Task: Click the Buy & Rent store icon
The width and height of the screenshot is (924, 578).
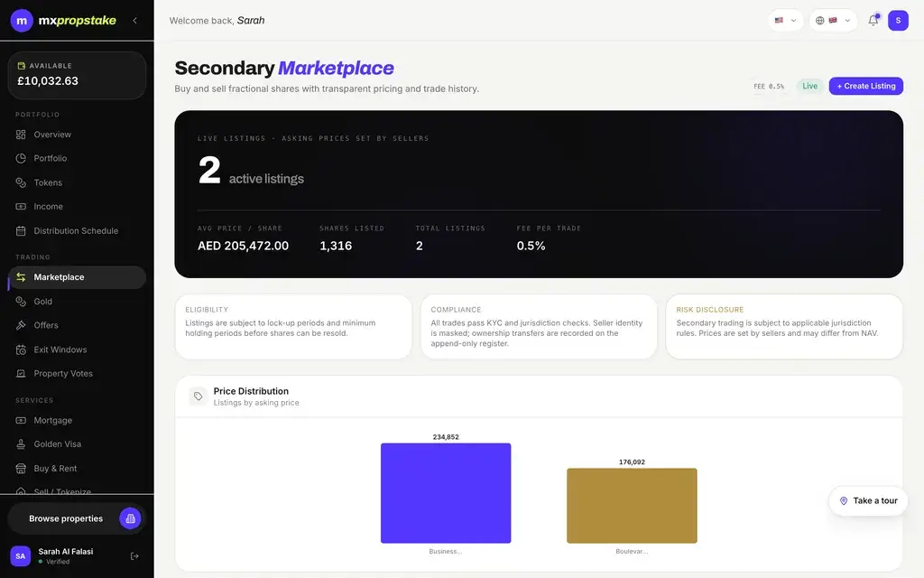Action: tap(21, 469)
